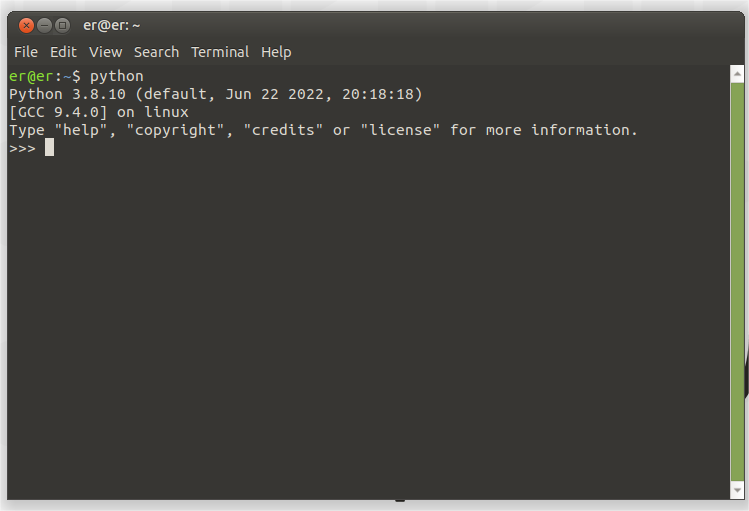This screenshot has height=511, width=749.
Task: Open the Help menu
Action: pyautogui.click(x=276, y=52)
